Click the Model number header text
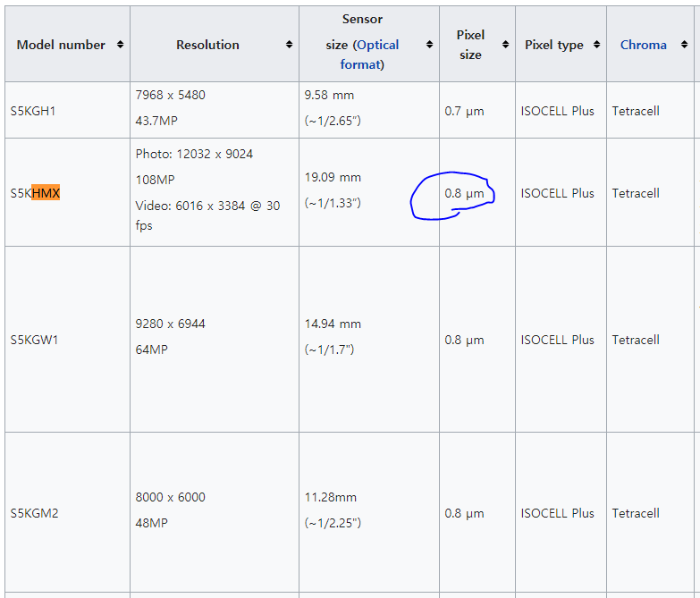Image resolution: width=700 pixels, height=598 pixels. 61,45
